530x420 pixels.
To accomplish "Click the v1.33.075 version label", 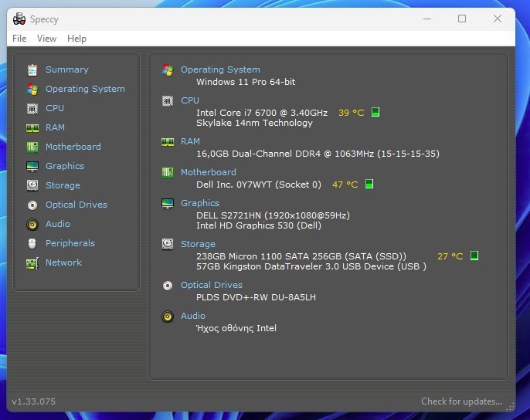I will [x=34, y=401].
